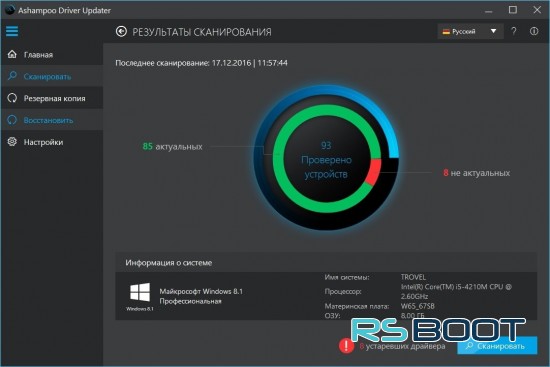Expand the Русский language dropdown arrow

point(493,31)
